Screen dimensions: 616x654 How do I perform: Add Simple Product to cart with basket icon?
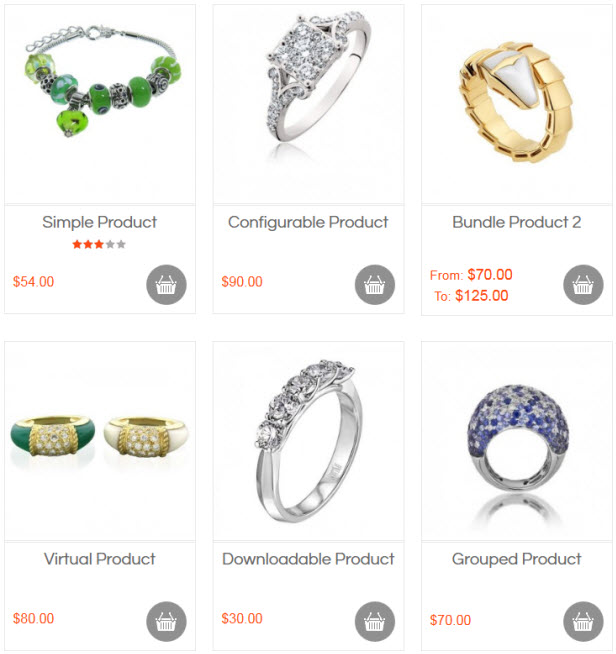[166, 284]
